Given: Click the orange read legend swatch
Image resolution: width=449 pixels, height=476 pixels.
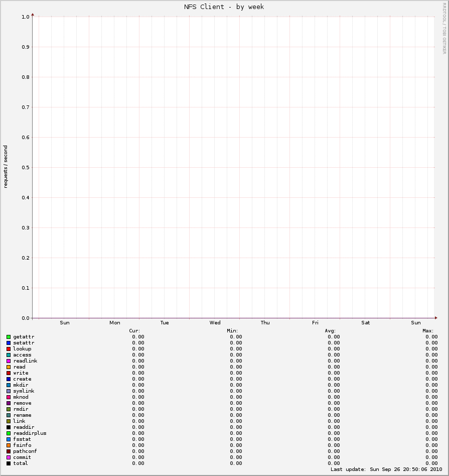Looking at the screenshot, I should pos(9,368).
